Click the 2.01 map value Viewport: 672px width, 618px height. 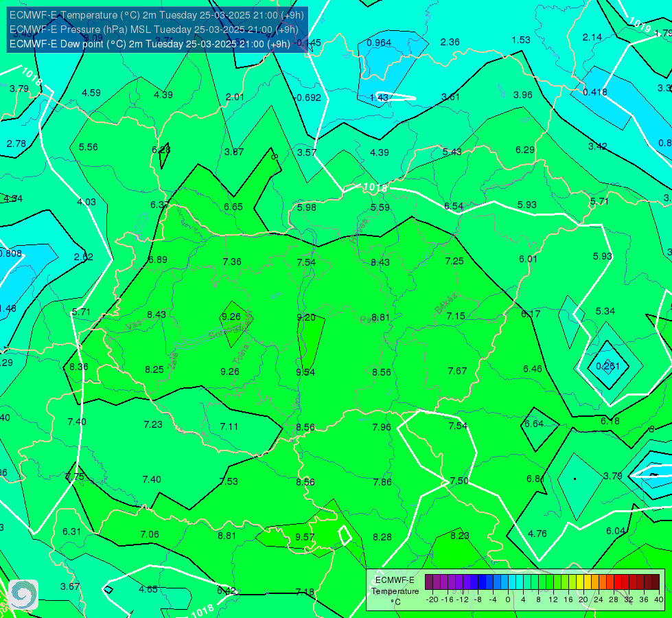tap(235, 97)
